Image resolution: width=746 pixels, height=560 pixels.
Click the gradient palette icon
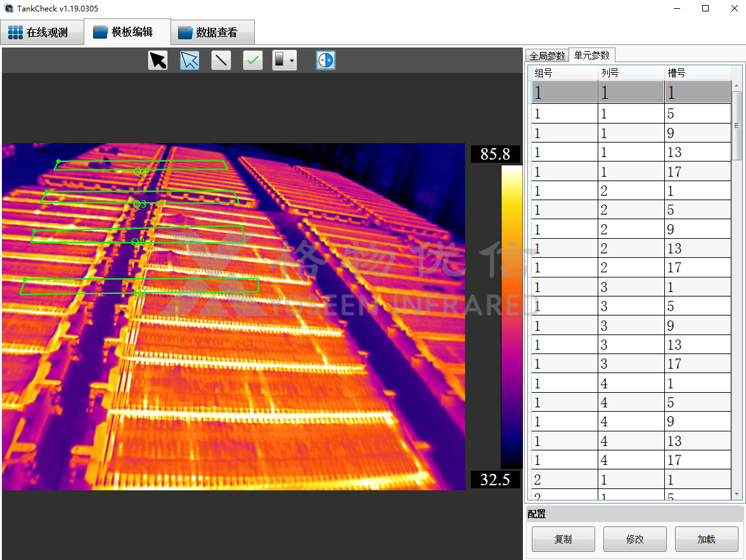pyautogui.click(x=280, y=60)
